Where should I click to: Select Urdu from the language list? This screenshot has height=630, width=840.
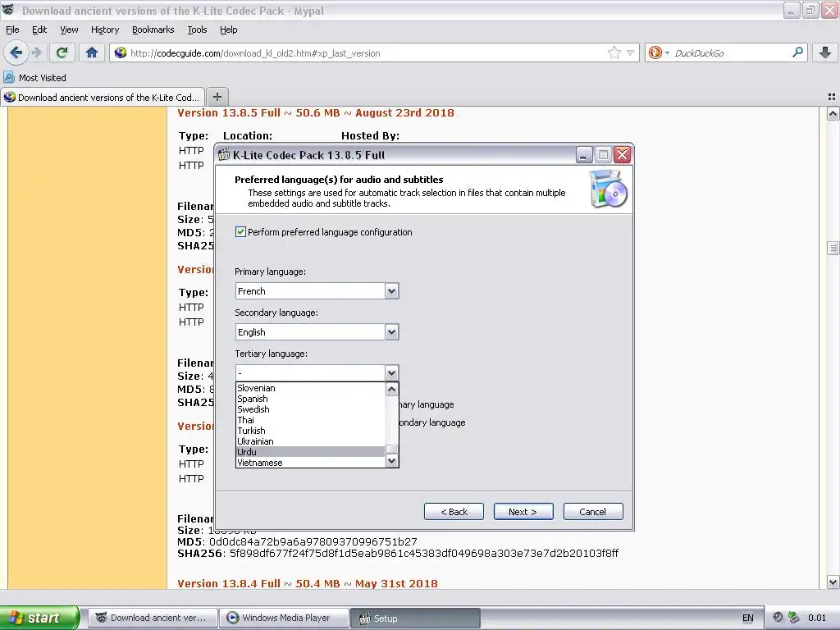pos(310,452)
